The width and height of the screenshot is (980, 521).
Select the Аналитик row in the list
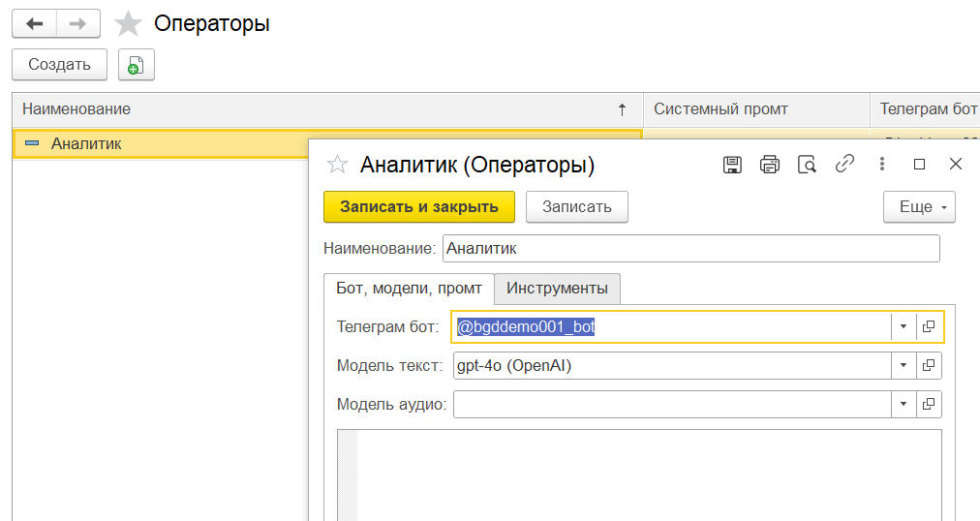pos(162,143)
